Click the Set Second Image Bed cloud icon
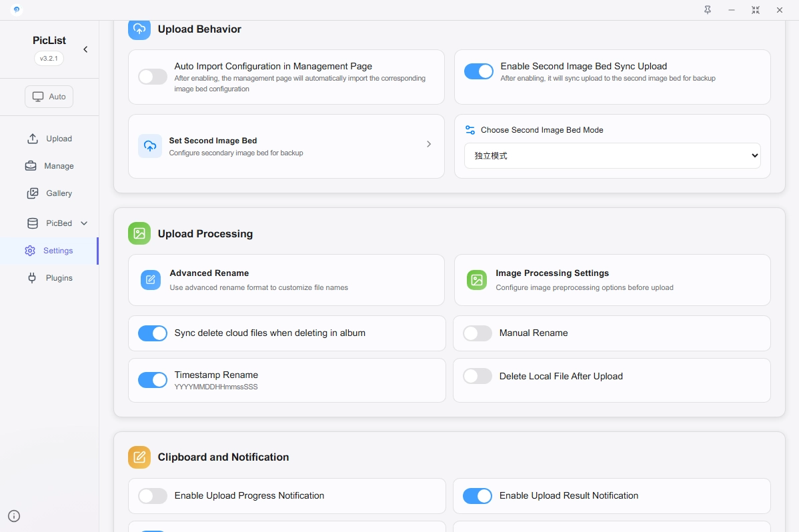Image resolution: width=799 pixels, height=532 pixels. pos(150,146)
